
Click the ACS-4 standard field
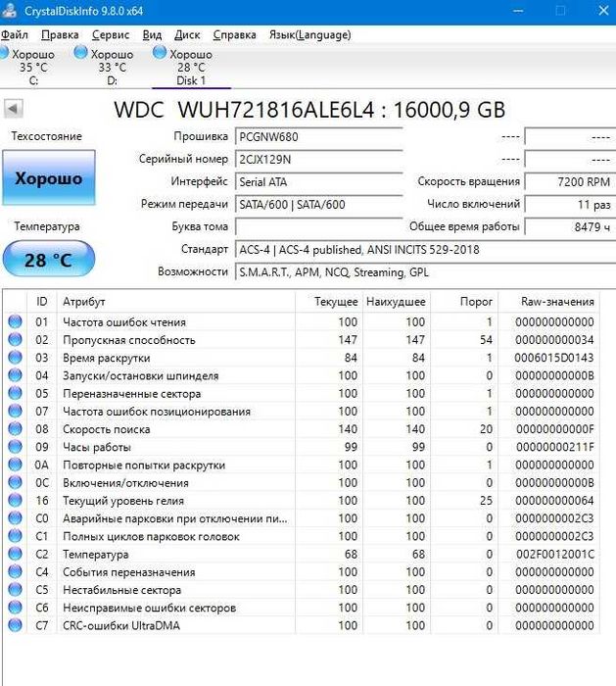(425, 249)
